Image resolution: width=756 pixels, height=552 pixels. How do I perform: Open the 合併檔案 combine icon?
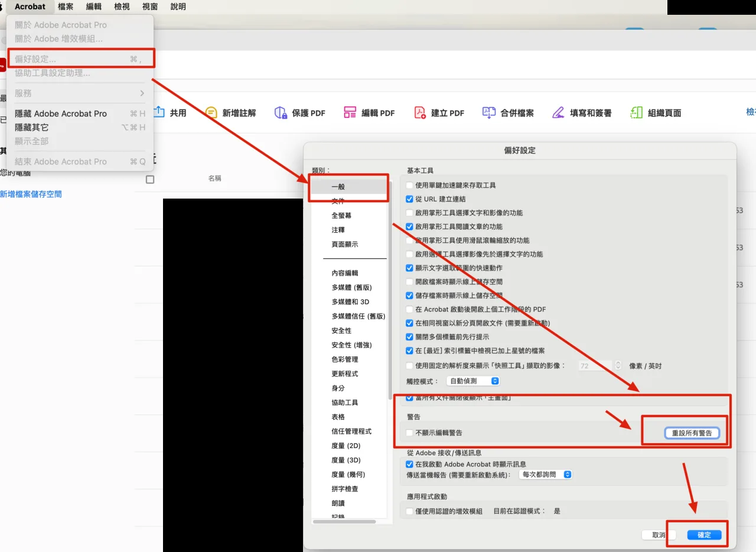click(x=489, y=112)
